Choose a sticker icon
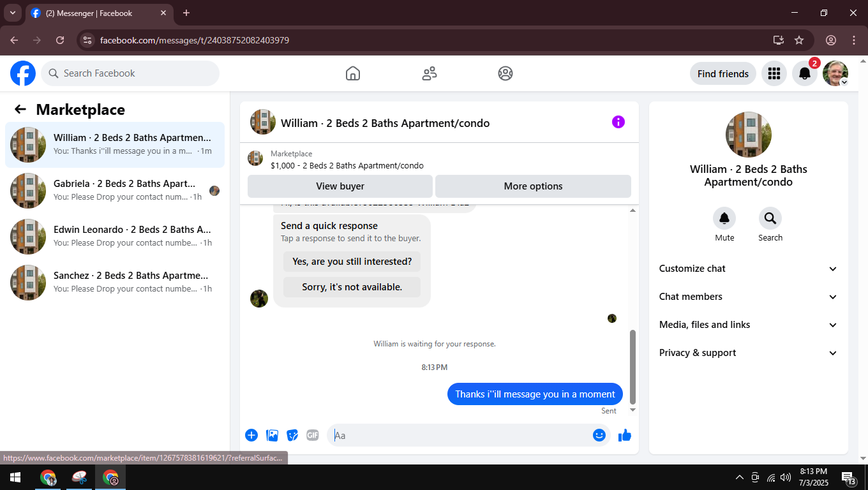The image size is (868, 490). click(292, 435)
